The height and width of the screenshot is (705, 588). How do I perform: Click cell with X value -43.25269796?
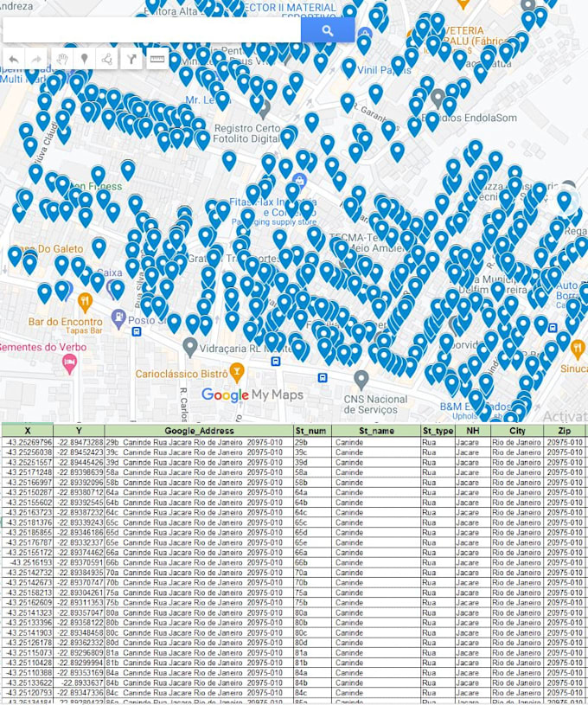(x=28, y=442)
